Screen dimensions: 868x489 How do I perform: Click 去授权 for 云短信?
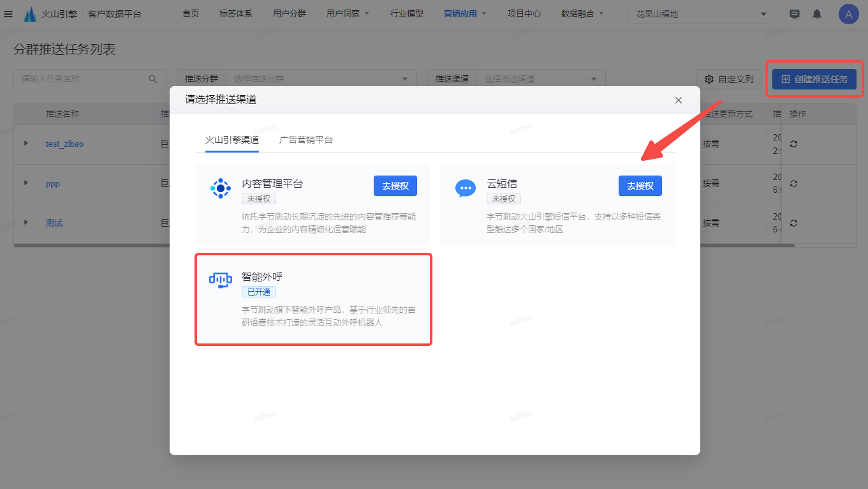pyautogui.click(x=640, y=186)
